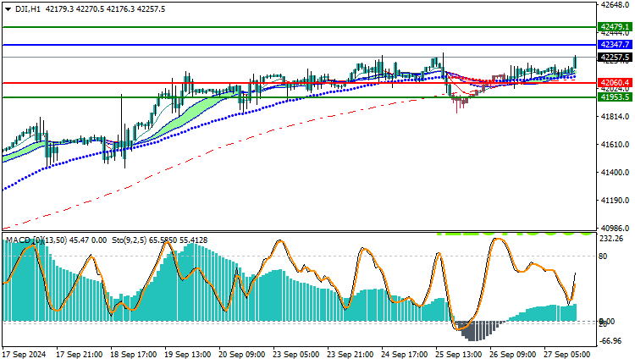Select the 232.26 indicator scale value
The width and height of the screenshot is (635, 364).
611,239
